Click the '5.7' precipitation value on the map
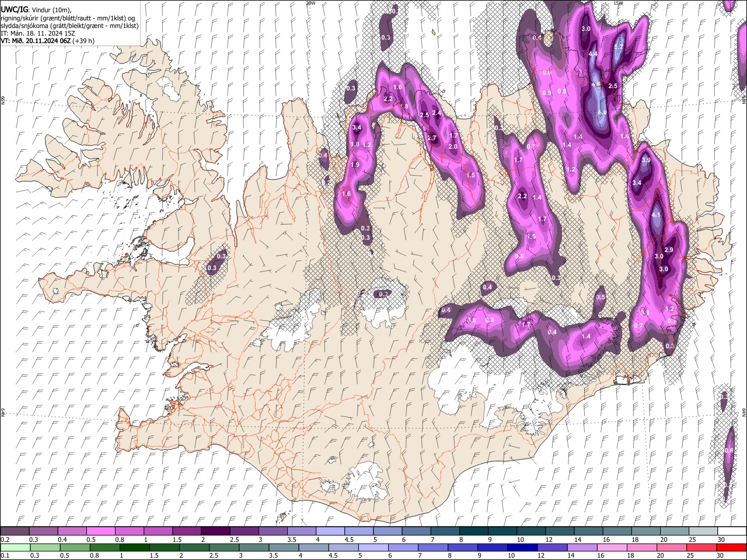This screenshot has width=747, height=560. (619, 47)
